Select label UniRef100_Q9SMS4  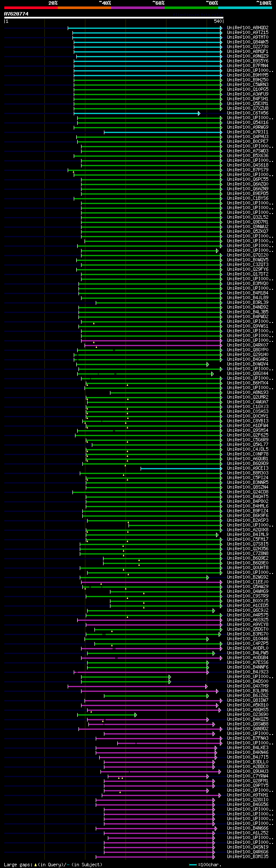[248, 431]
